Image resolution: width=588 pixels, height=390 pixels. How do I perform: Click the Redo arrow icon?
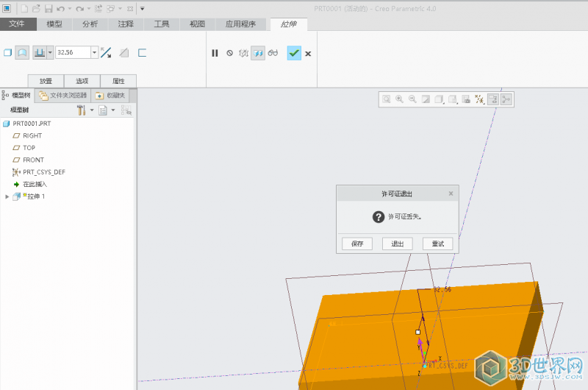click(79, 8)
